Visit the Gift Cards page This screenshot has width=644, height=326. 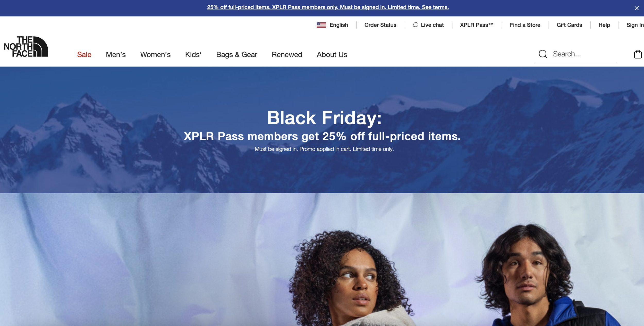(x=569, y=25)
